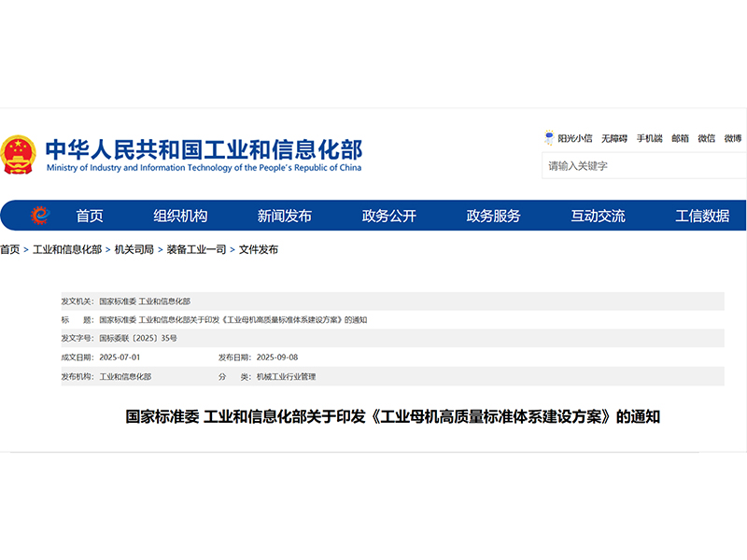
Task: Click the 微信 link in the header
Action: (x=707, y=138)
